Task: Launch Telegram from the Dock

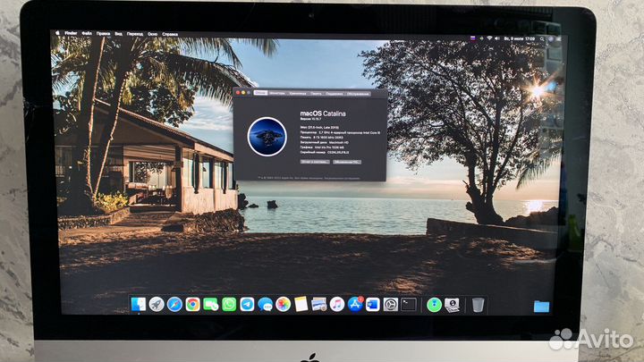Action: pos(247,305)
